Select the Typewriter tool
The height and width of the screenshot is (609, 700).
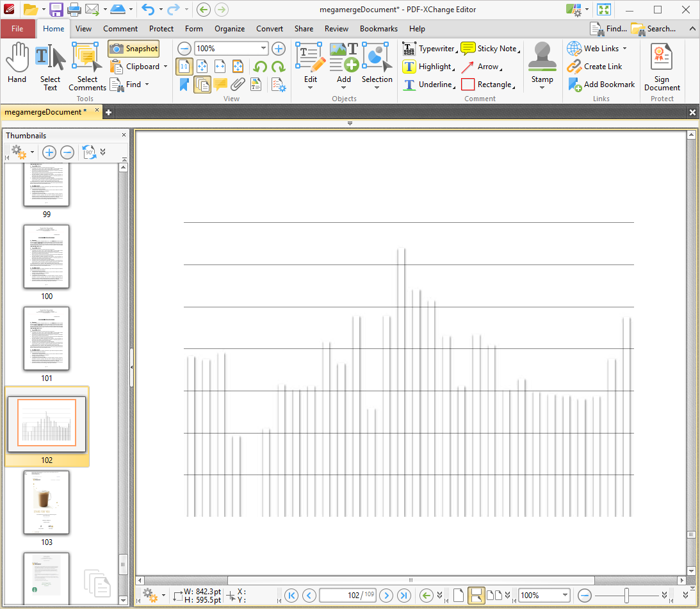(430, 49)
